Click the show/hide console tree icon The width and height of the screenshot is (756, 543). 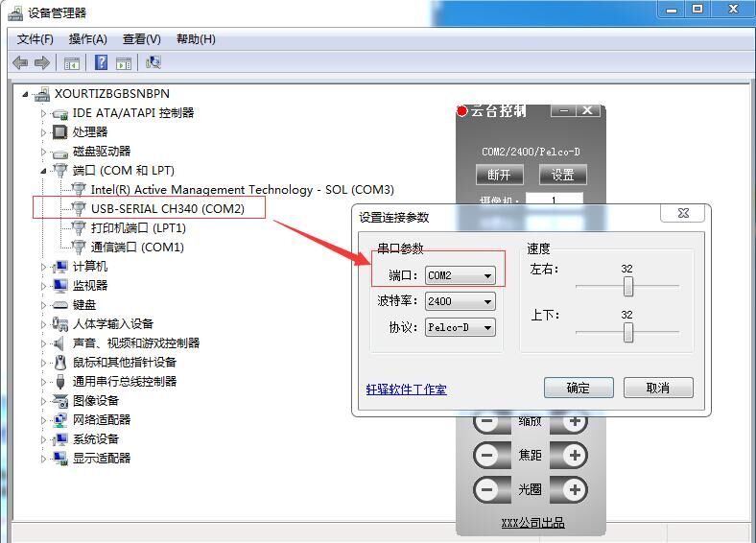71,63
